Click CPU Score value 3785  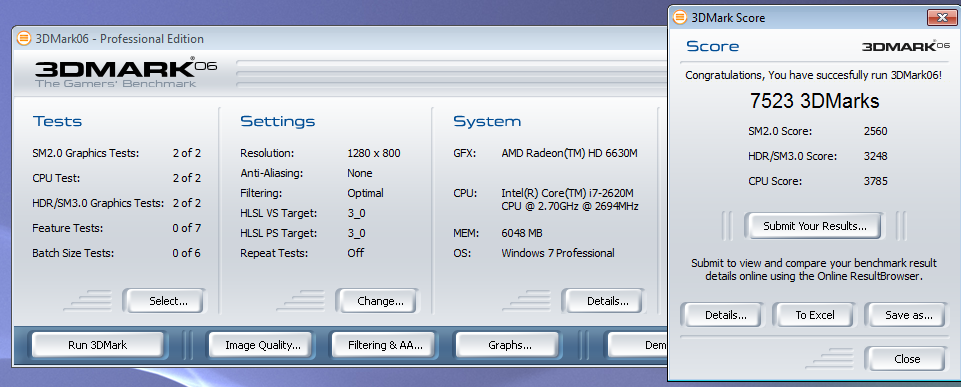[876, 181]
